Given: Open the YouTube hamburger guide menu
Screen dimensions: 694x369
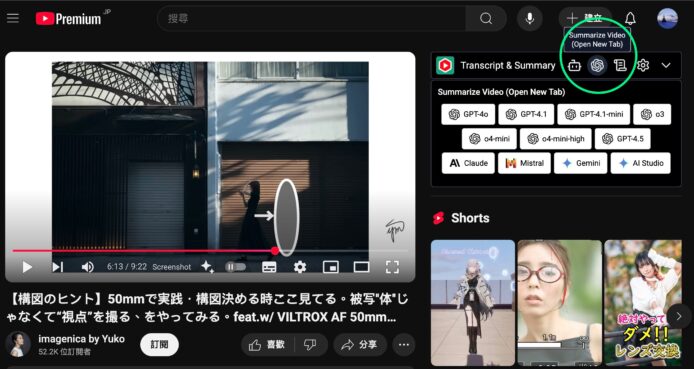Looking at the screenshot, I should tap(13, 18).
